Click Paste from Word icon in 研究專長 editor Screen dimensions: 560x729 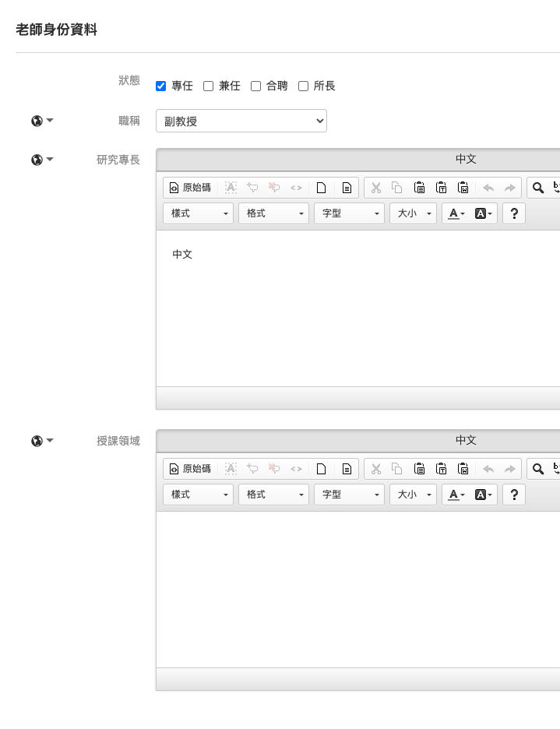point(463,188)
